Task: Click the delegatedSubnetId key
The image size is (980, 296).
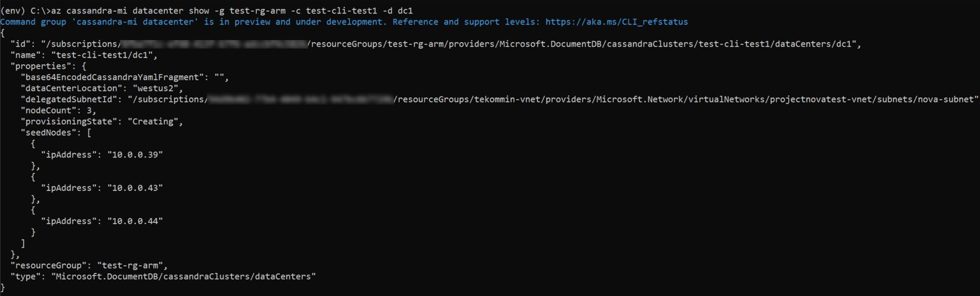Action: coord(71,100)
